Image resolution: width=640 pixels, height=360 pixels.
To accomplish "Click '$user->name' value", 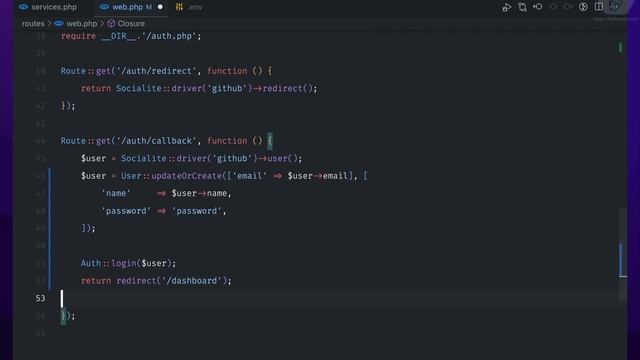I will (199, 193).
